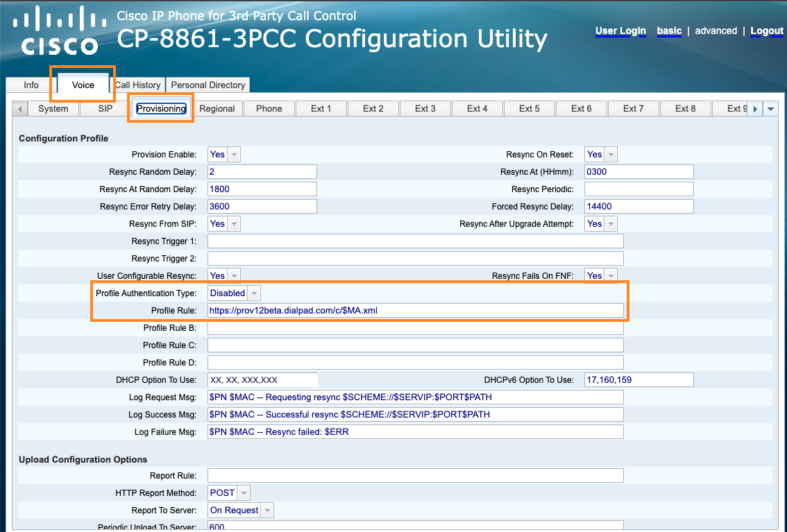Switch to the Ext 5 tab

click(x=530, y=109)
